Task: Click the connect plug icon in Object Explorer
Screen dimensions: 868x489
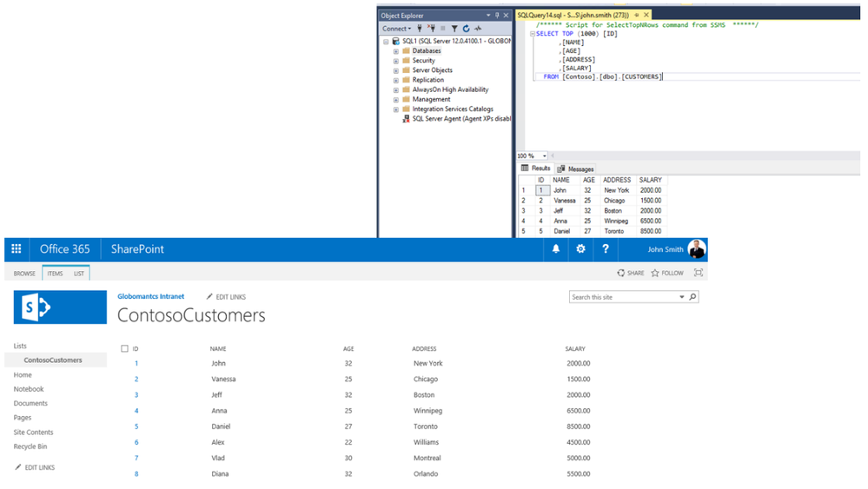Action: [420, 28]
